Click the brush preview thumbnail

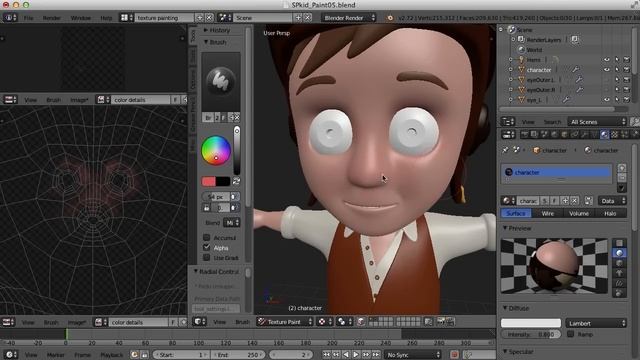tap(220, 81)
